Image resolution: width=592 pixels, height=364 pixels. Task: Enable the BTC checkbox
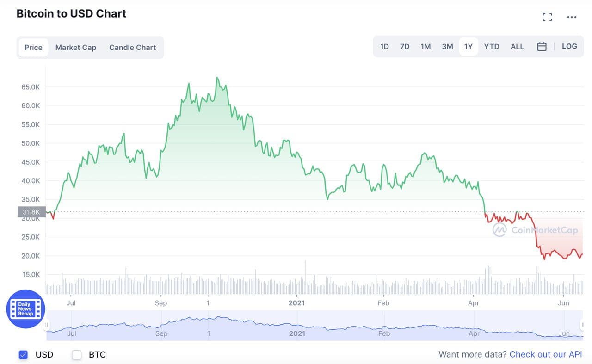coord(77,355)
